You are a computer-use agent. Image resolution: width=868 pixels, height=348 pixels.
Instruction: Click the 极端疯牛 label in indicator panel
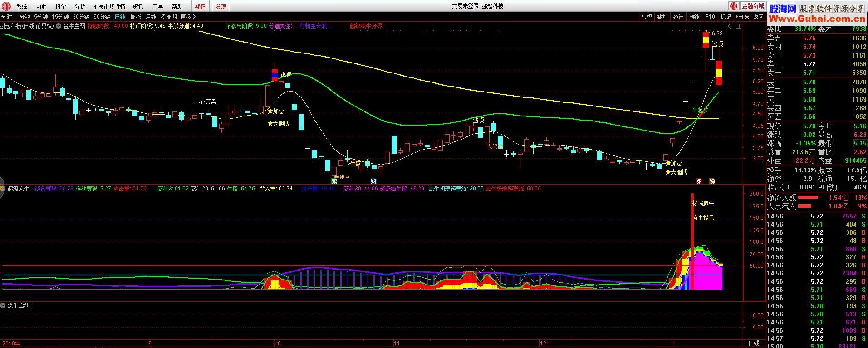point(703,203)
